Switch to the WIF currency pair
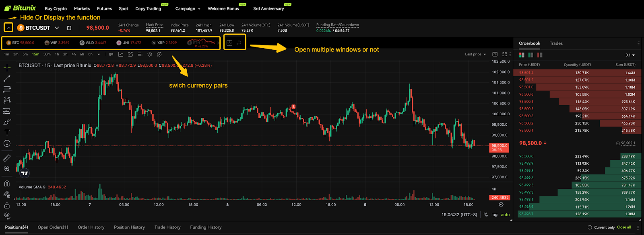 click(x=57, y=43)
